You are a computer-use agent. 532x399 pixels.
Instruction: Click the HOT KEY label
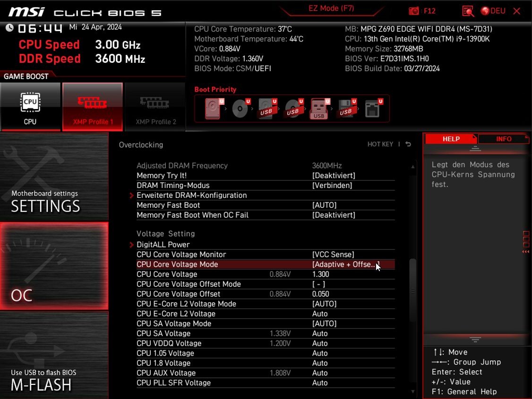click(380, 144)
